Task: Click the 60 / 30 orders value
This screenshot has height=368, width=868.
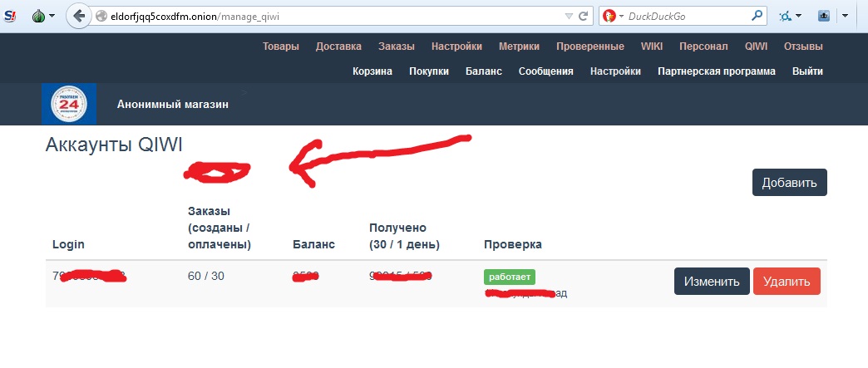Action: [x=206, y=276]
